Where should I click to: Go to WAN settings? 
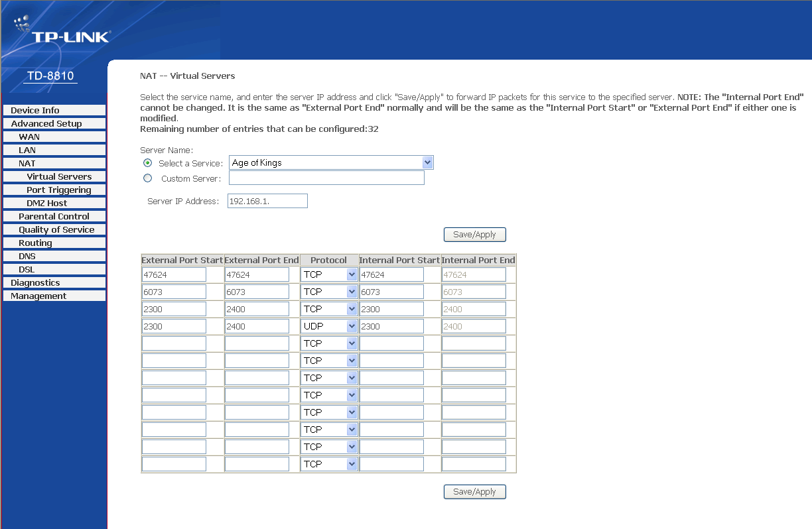tap(54, 137)
